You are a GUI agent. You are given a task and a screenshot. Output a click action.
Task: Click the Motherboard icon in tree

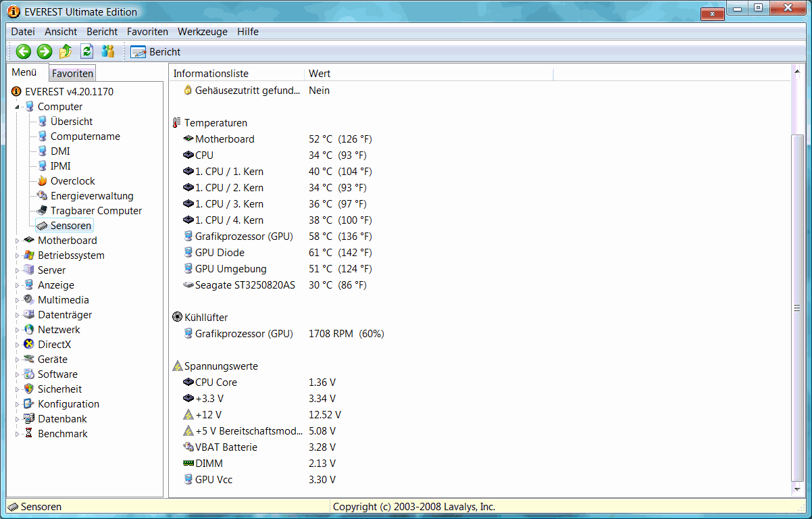tap(29, 241)
